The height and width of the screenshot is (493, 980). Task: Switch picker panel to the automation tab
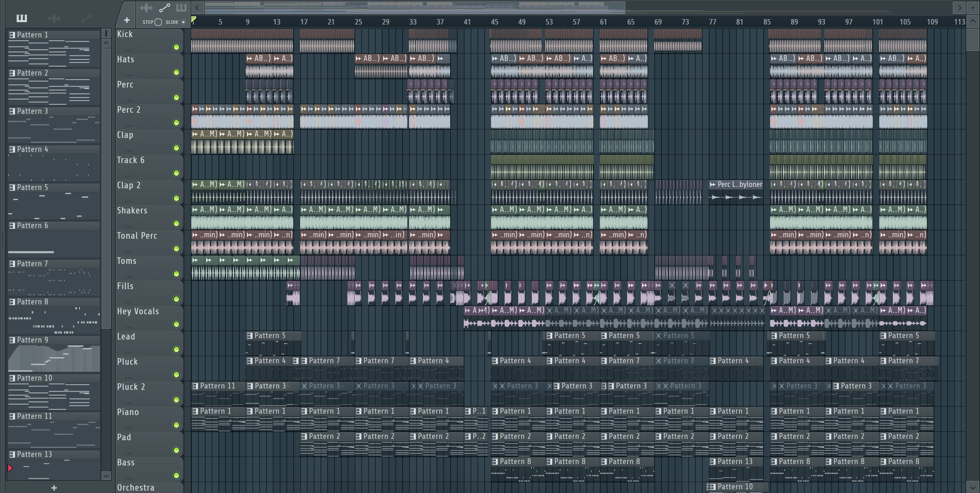coord(86,18)
